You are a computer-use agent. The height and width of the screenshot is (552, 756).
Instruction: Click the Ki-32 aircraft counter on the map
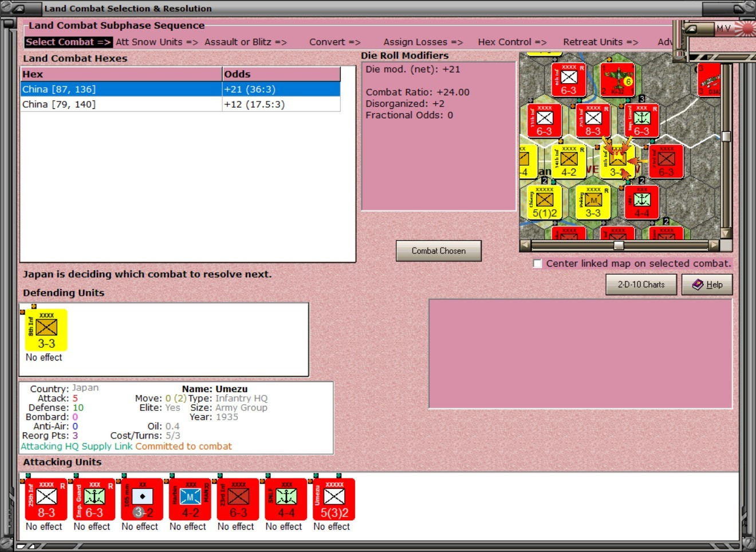[617, 80]
